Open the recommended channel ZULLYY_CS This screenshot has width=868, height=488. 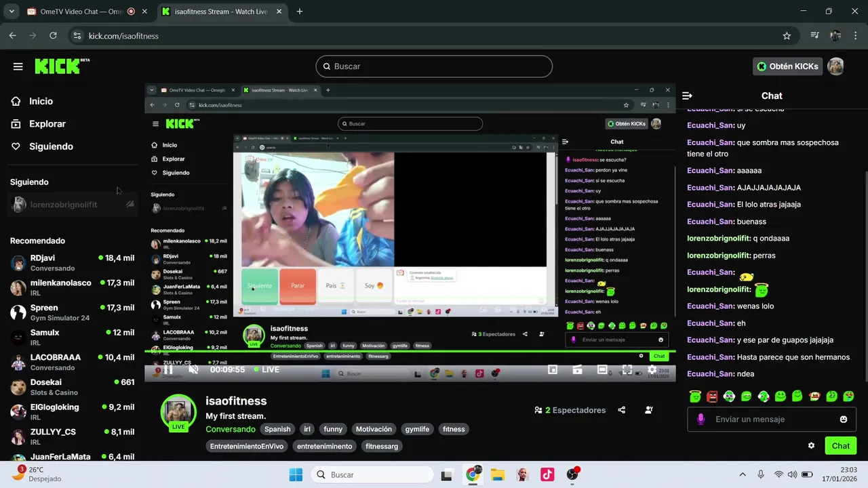[x=73, y=436]
